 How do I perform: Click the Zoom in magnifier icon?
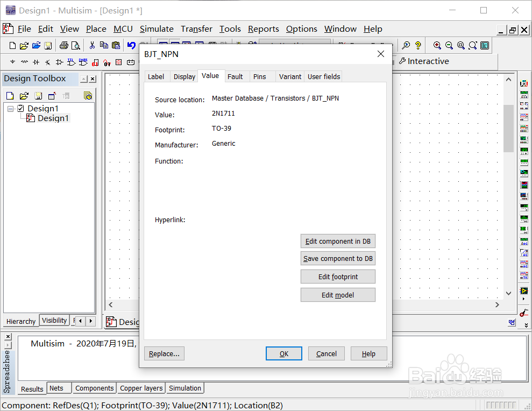click(437, 46)
